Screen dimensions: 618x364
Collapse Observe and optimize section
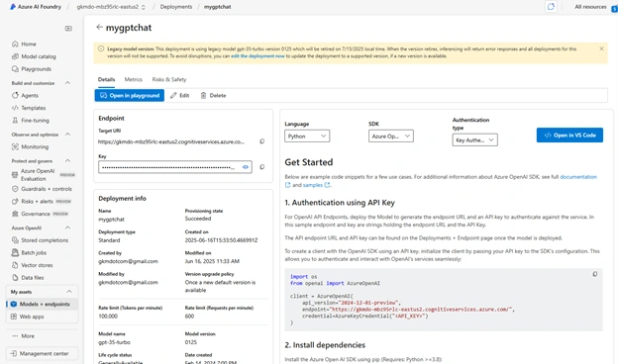pos(67,135)
